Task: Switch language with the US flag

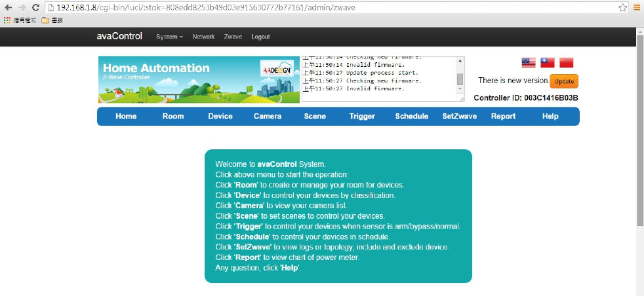Action: pos(529,63)
